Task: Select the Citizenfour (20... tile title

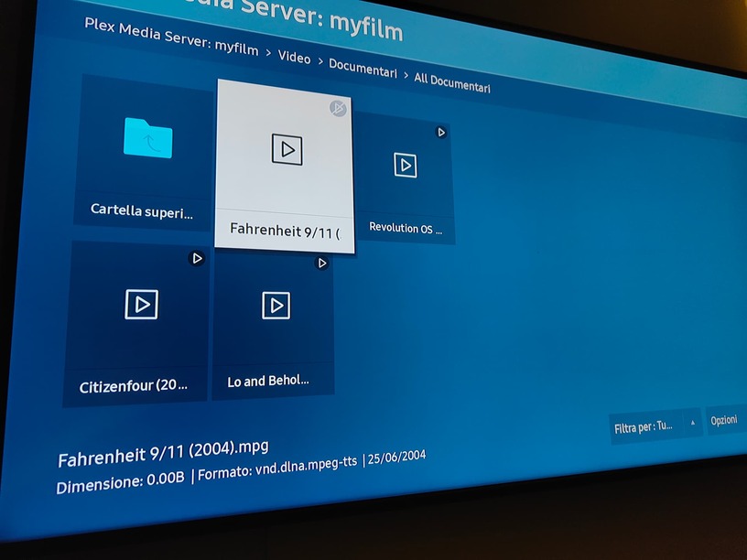Action: click(134, 386)
